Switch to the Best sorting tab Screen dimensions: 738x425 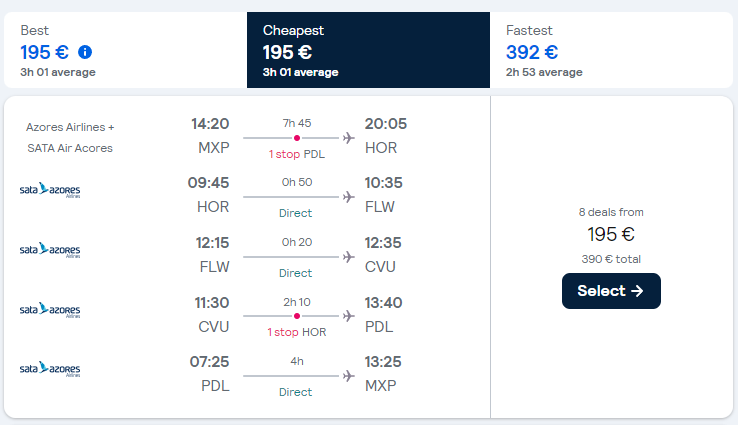point(125,50)
